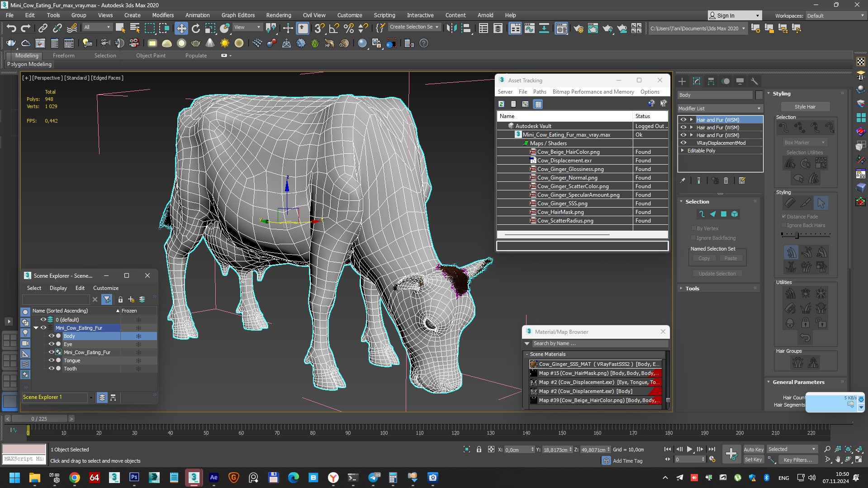Click the Style Hair button
Image resolution: width=868 pixels, height=488 pixels.
pyautogui.click(x=805, y=107)
